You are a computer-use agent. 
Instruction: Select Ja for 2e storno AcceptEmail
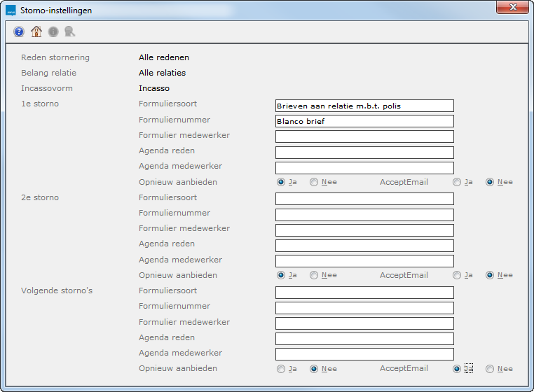click(x=457, y=275)
